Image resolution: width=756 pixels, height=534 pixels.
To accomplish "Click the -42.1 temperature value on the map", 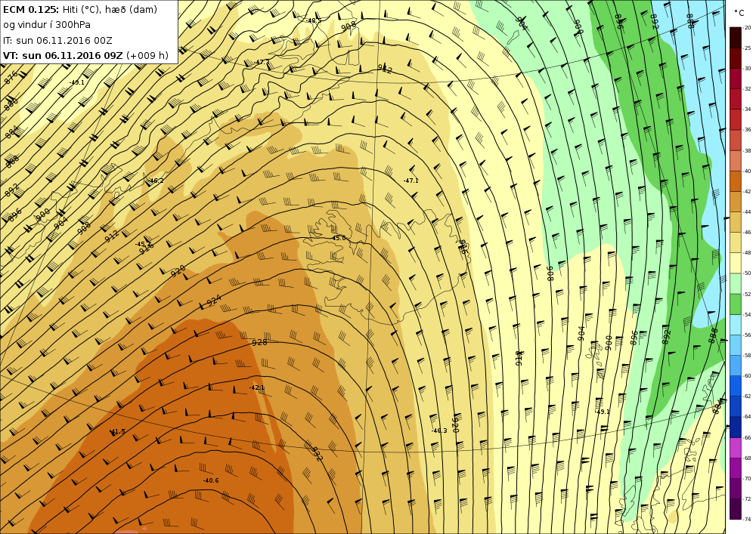I will (256, 387).
